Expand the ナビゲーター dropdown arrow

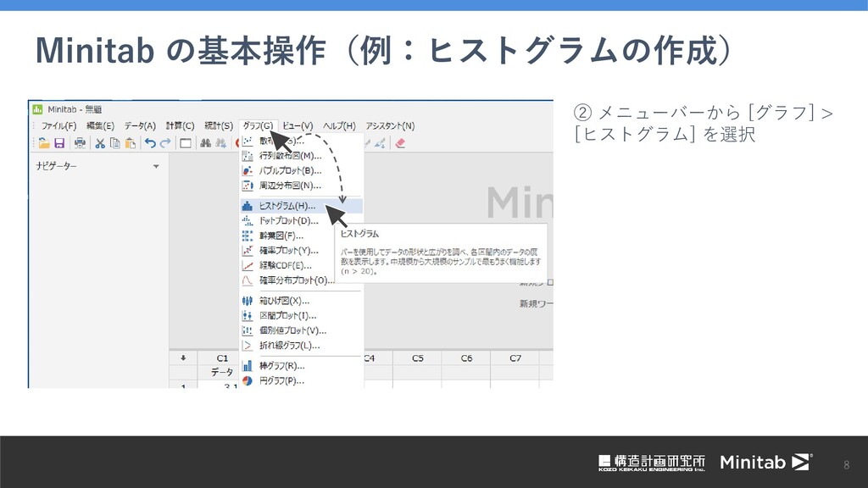pyautogui.click(x=156, y=167)
